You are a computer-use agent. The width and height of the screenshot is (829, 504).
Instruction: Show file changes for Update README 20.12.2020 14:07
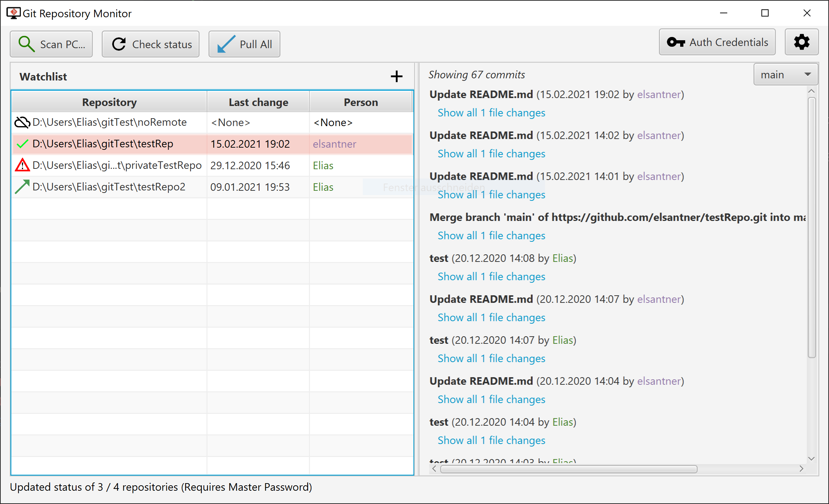pos(491,318)
